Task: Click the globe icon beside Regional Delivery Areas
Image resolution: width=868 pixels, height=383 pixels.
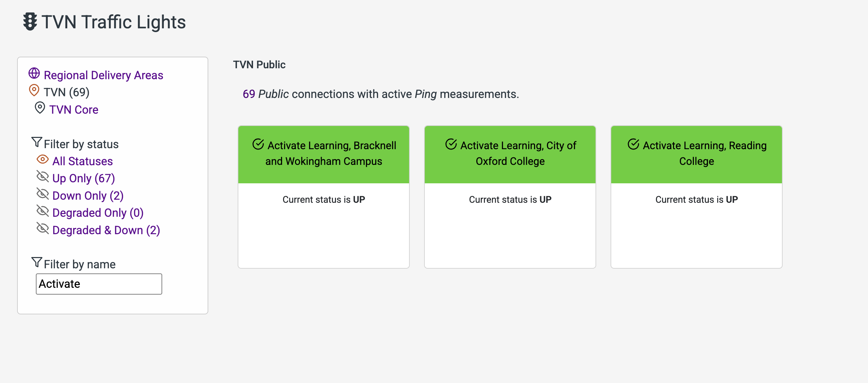Action: [x=34, y=73]
